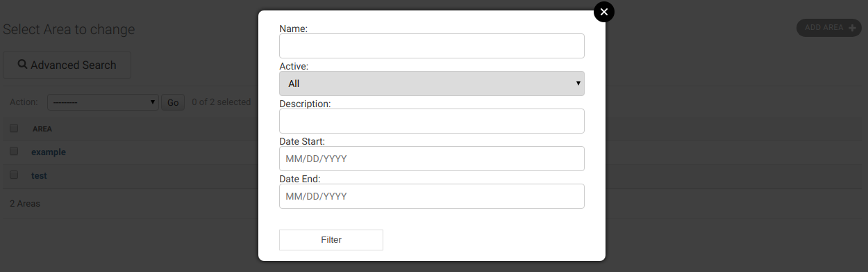Screen dimensions: 868x272
Task: Click the Action dropdown arrow
Action: [153, 102]
